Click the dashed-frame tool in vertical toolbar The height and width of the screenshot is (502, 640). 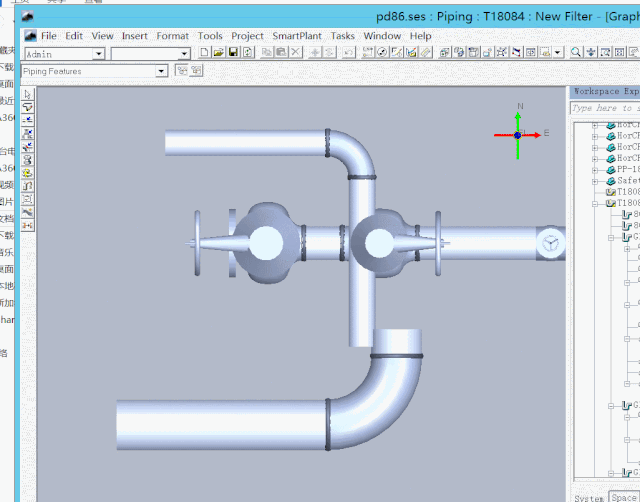[27, 199]
